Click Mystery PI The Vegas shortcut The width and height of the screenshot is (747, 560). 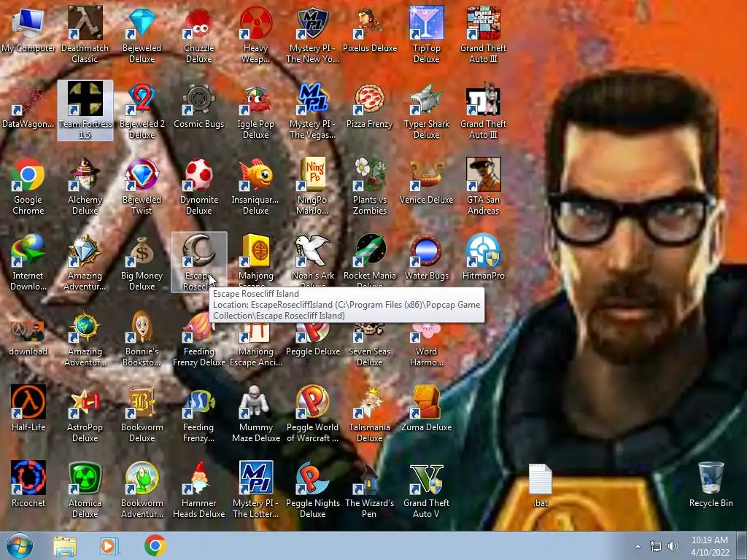click(x=312, y=111)
